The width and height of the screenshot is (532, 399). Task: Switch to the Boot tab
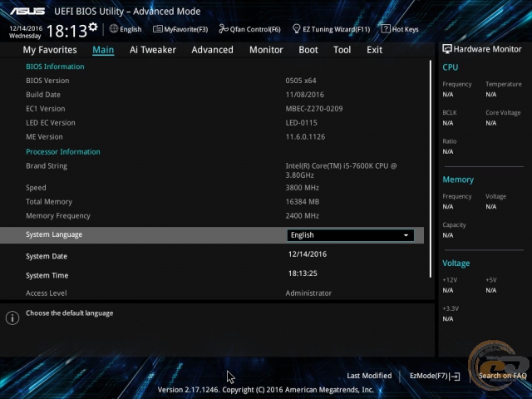308,50
